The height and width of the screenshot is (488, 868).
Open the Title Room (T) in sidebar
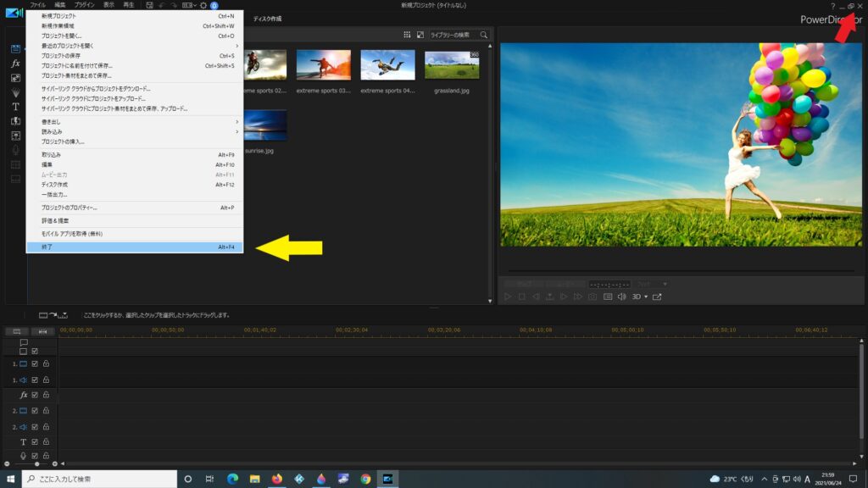(15, 107)
